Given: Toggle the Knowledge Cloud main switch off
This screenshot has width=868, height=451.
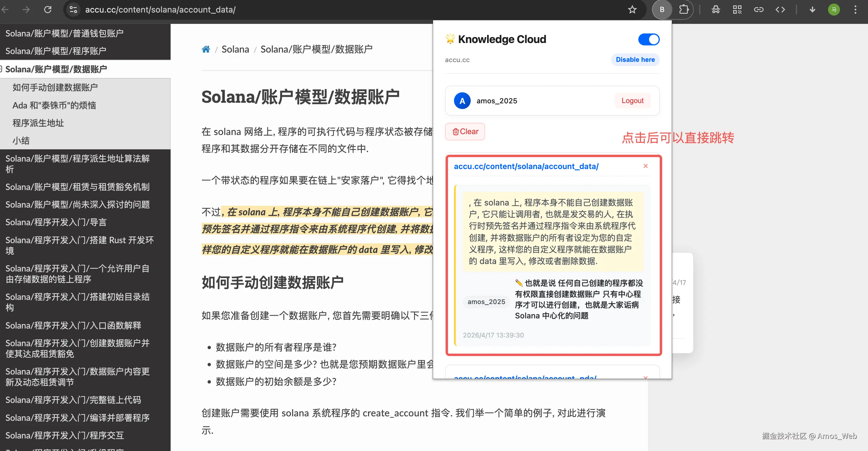Looking at the screenshot, I should click(649, 39).
